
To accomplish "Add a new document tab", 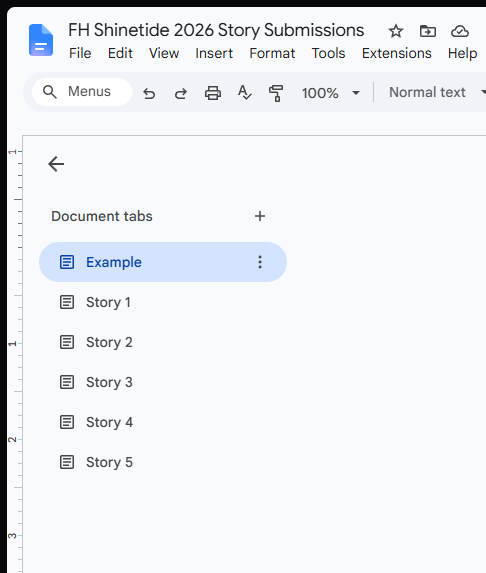I will click(x=260, y=216).
